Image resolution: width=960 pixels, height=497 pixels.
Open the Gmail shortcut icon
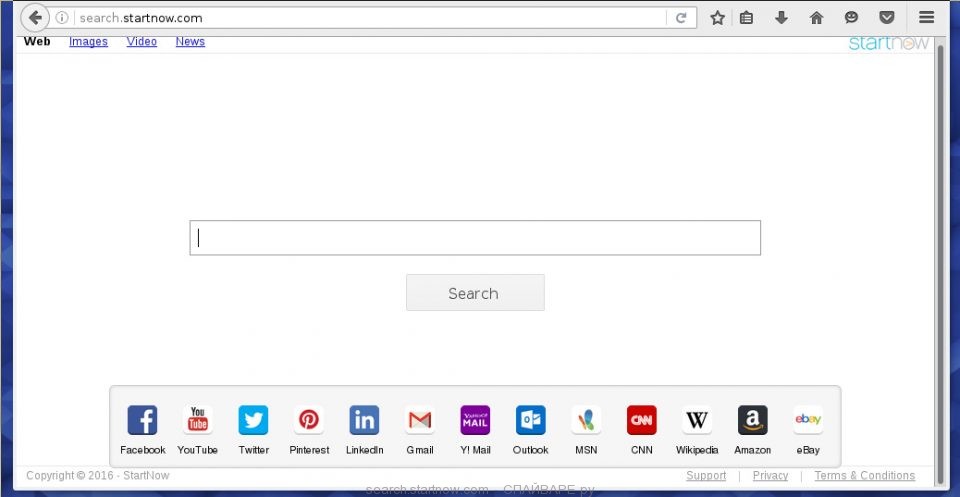click(420, 420)
